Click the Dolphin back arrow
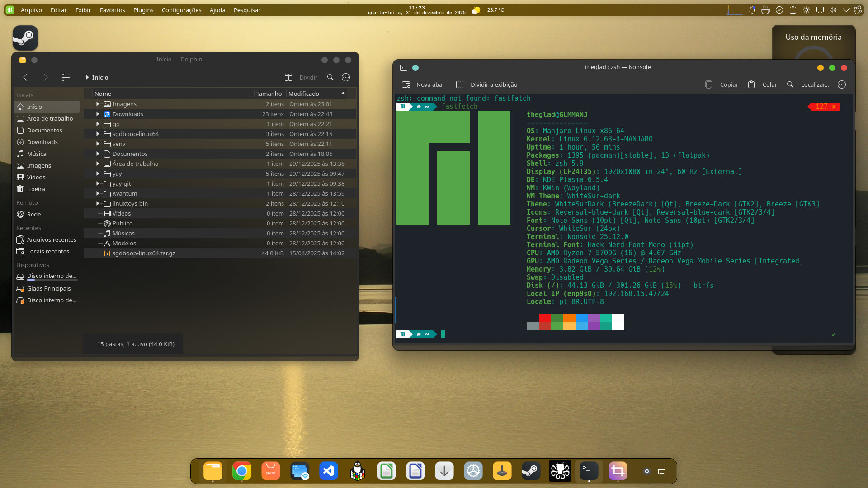Screen dimensions: 868x488 pyautogui.click(x=25, y=77)
